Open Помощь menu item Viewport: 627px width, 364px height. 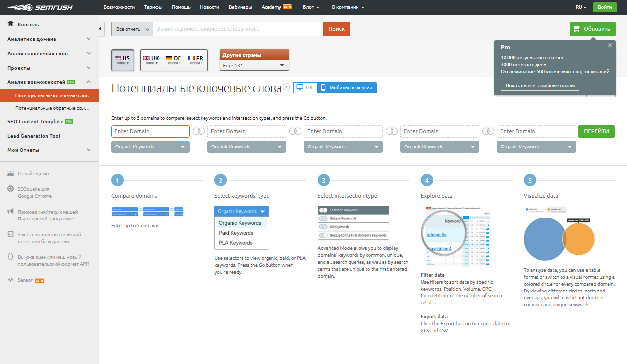click(x=181, y=7)
